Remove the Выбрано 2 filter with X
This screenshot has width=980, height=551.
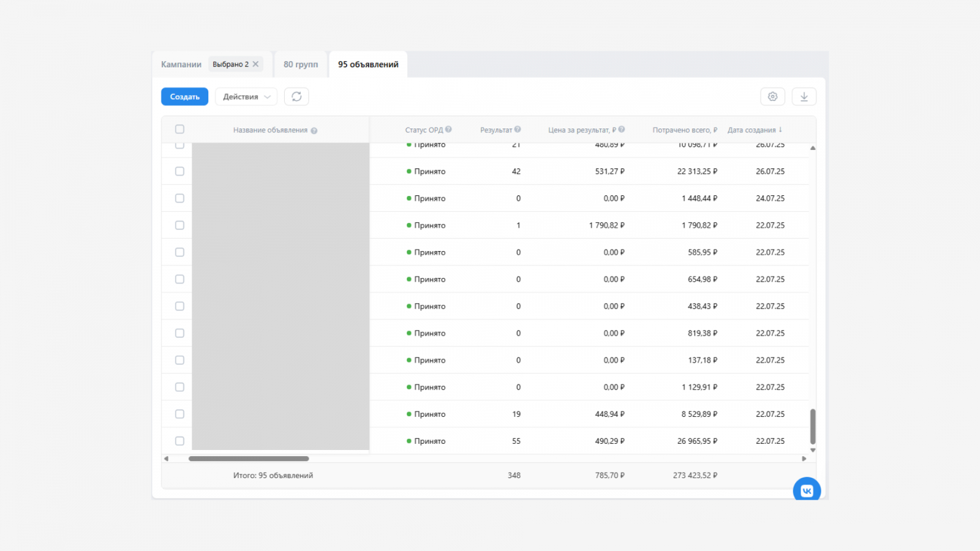click(255, 64)
